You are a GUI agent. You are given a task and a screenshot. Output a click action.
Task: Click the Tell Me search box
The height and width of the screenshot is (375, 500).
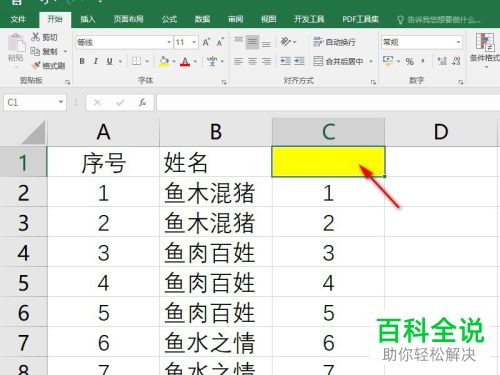[x=439, y=20]
